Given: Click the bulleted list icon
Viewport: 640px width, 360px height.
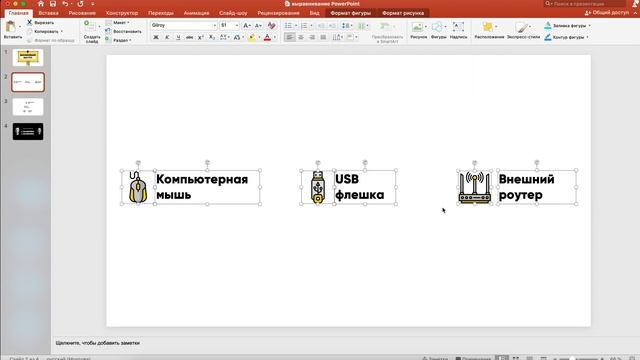Looking at the screenshot, I should (289, 26).
